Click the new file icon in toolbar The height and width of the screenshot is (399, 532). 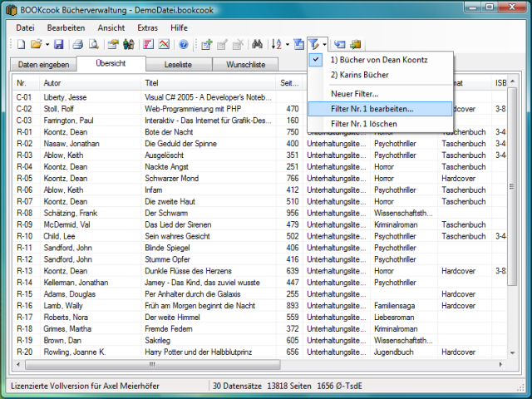[21, 44]
